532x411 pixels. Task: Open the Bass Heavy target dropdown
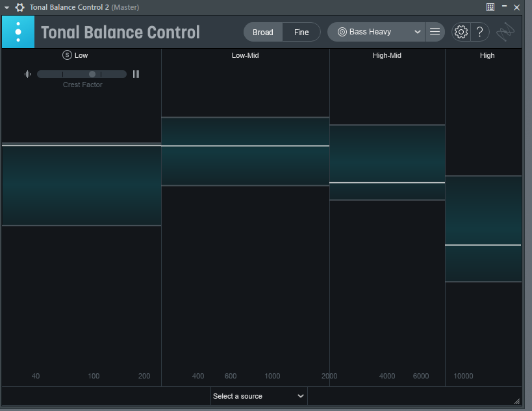pos(377,32)
